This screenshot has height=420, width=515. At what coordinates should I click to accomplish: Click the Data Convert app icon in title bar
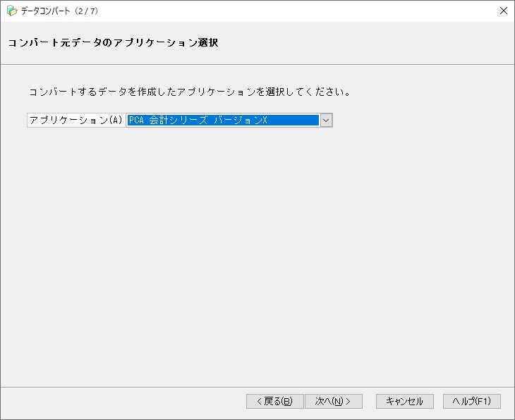[12, 11]
